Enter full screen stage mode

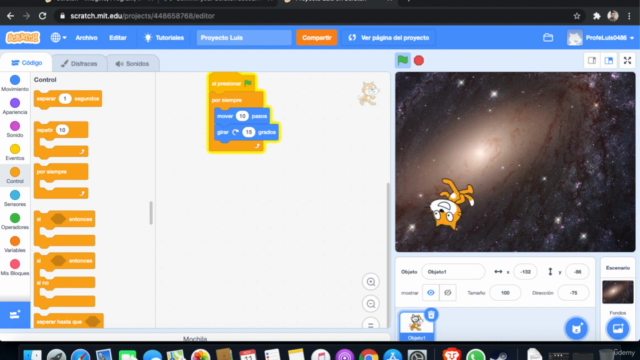tap(628, 60)
